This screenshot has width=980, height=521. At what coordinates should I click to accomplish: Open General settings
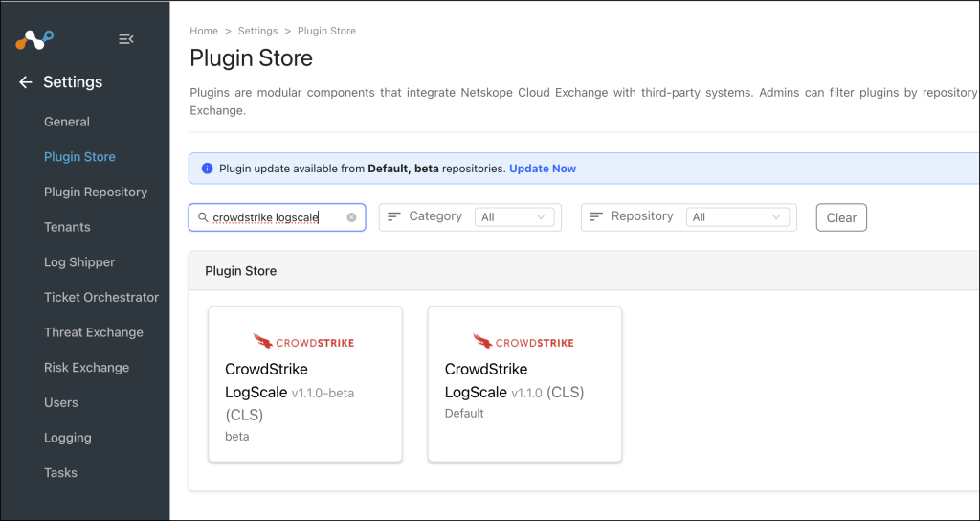(x=67, y=122)
